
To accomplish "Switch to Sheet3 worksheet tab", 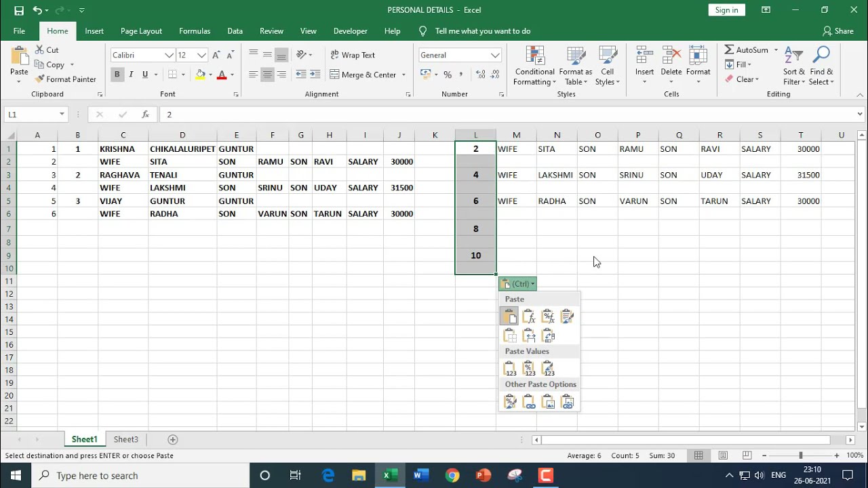I will point(125,439).
